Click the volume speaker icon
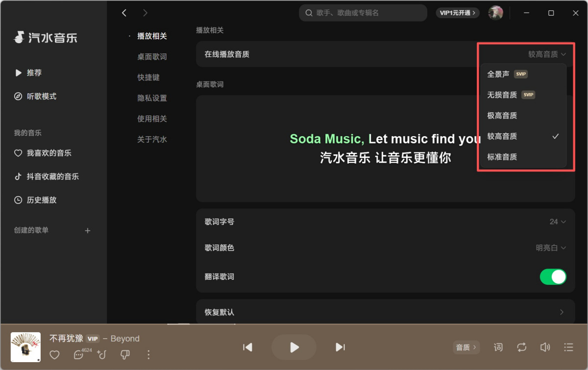The width and height of the screenshot is (588, 370). 545,347
